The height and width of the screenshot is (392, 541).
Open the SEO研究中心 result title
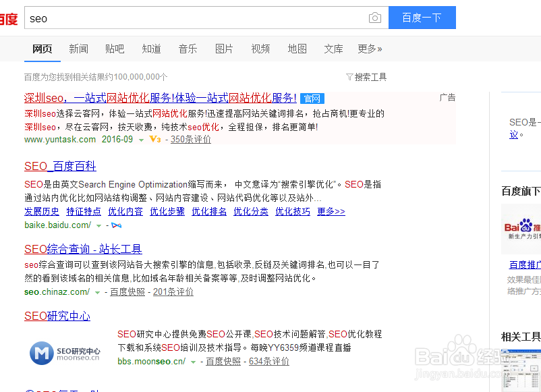tap(57, 316)
